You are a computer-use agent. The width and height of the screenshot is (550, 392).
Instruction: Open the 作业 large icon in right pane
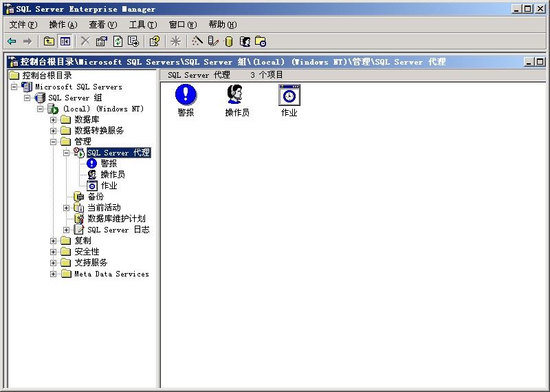pos(289,100)
